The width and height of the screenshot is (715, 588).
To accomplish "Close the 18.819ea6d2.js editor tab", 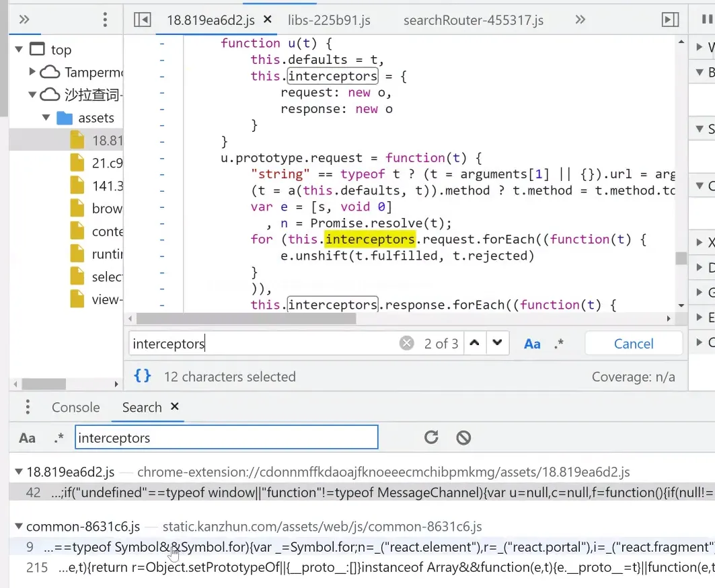I will pyautogui.click(x=268, y=19).
